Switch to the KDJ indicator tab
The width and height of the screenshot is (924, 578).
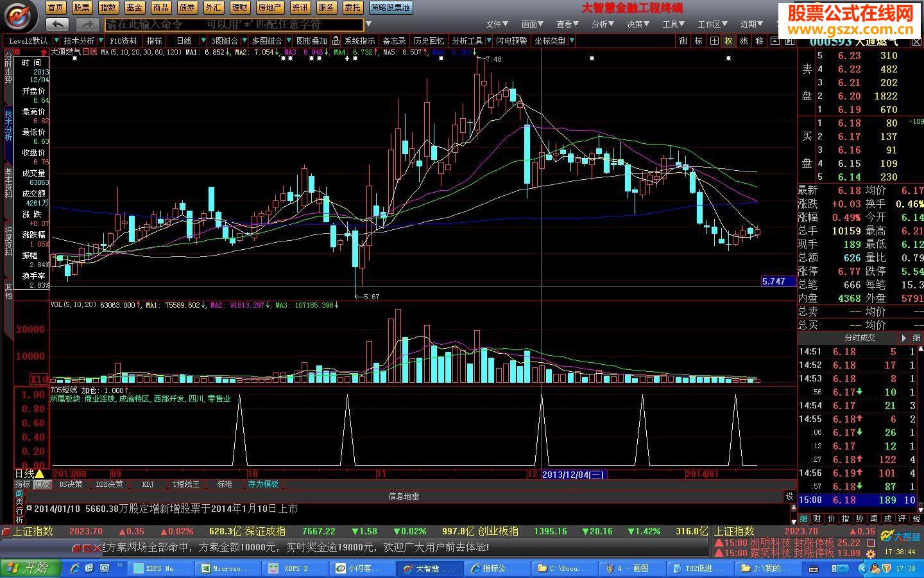pyautogui.click(x=148, y=484)
